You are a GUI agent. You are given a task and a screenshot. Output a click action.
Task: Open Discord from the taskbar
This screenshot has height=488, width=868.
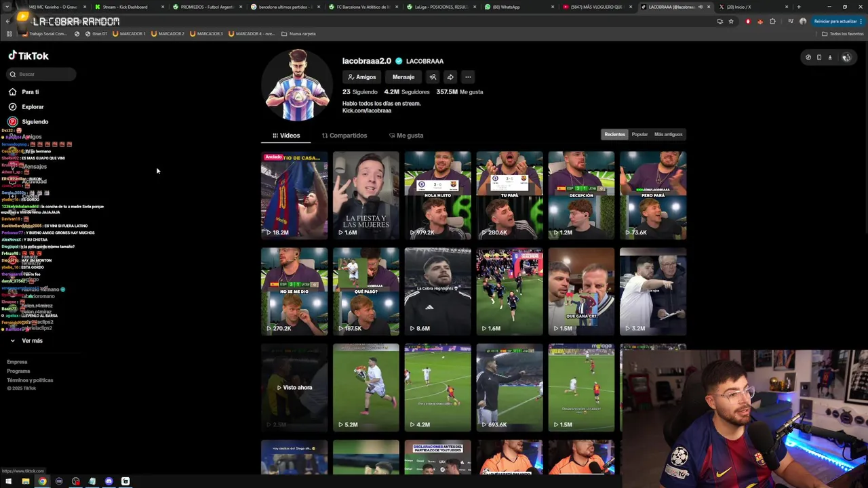(108, 481)
